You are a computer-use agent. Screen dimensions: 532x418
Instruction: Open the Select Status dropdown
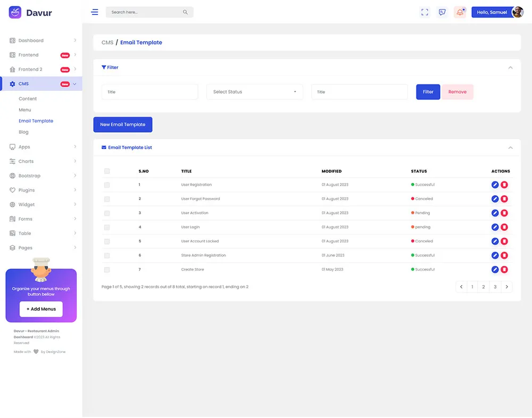click(x=254, y=92)
